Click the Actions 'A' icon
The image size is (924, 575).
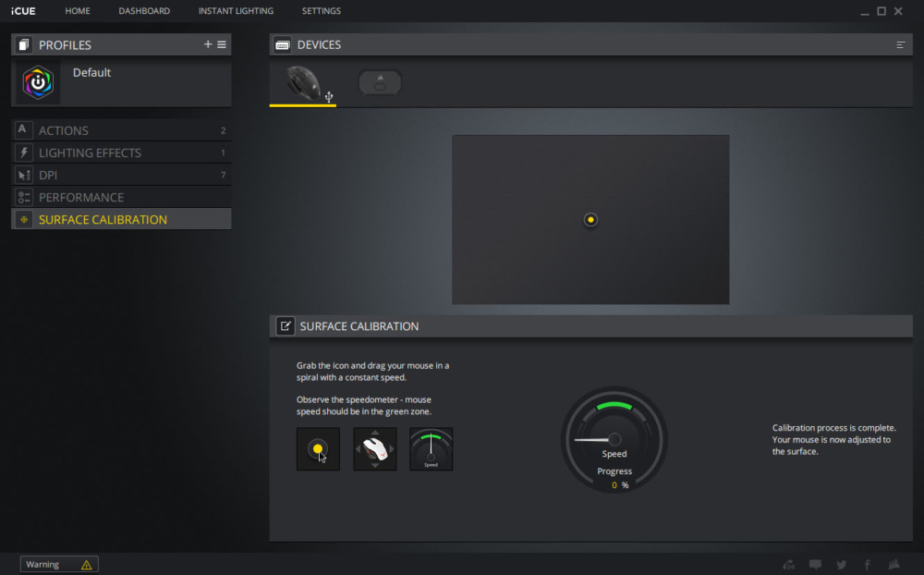[x=22, y=129]
